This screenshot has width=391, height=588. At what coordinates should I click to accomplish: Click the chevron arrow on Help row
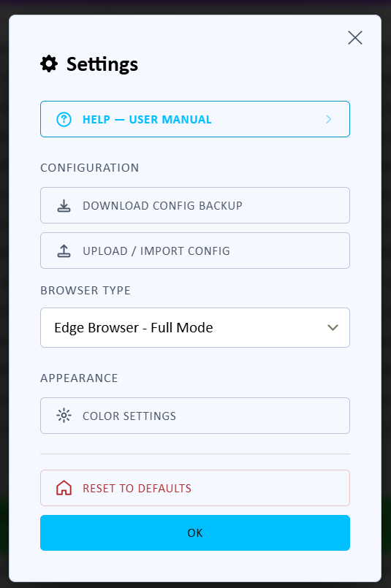click(329, 119)
